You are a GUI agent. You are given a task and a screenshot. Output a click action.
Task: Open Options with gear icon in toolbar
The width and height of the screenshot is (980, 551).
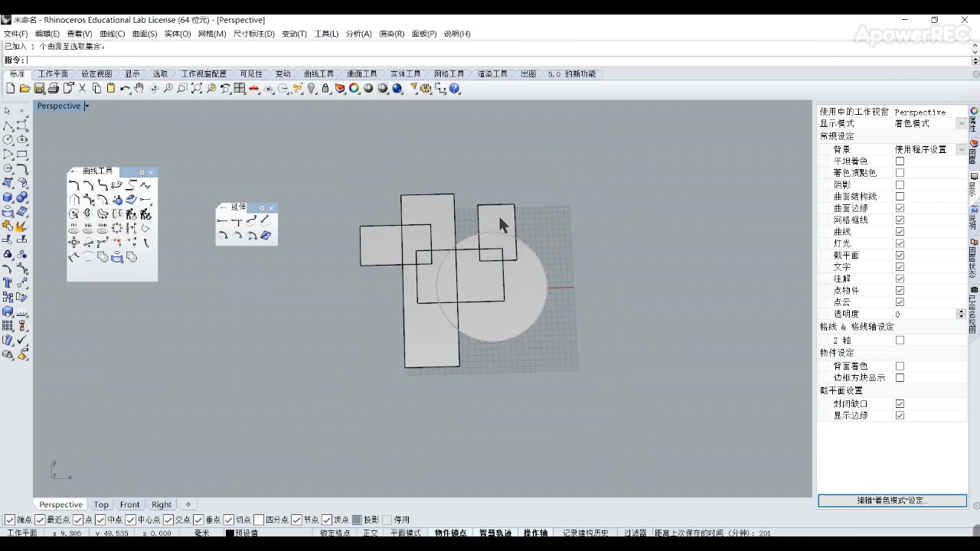(426, 89)
